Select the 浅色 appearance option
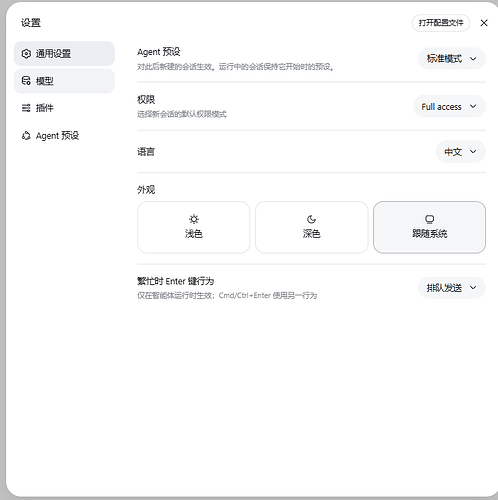498x500 pixels. coord(194,227)
